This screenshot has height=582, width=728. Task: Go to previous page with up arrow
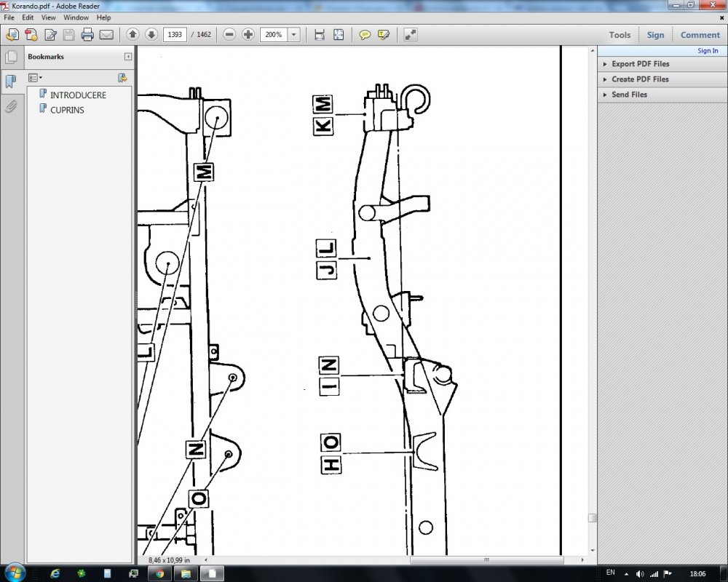[132, 34]
